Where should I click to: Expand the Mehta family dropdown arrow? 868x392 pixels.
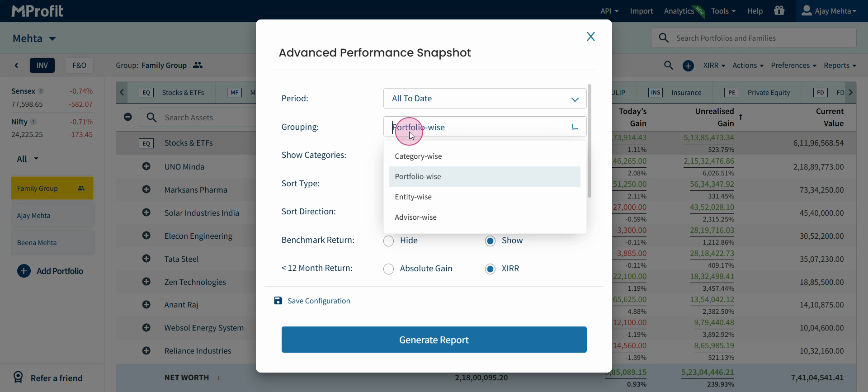pos(52,39)
